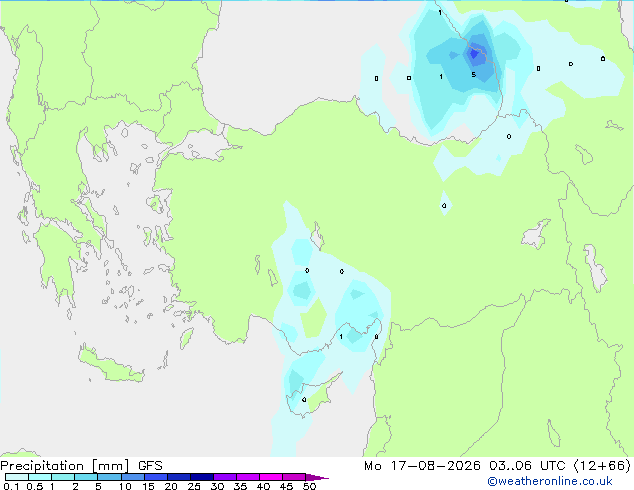Click the '30' legend scale label

coord(217,486)
